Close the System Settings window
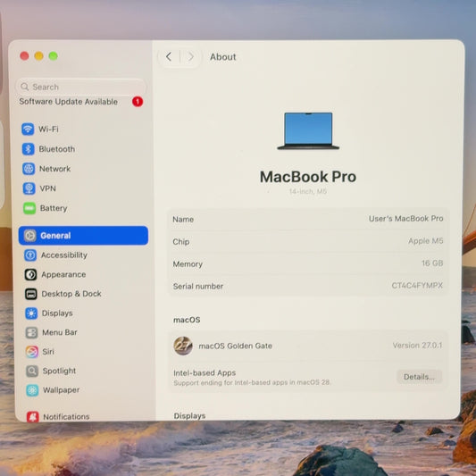476x476 pixels. pos(24,56)
